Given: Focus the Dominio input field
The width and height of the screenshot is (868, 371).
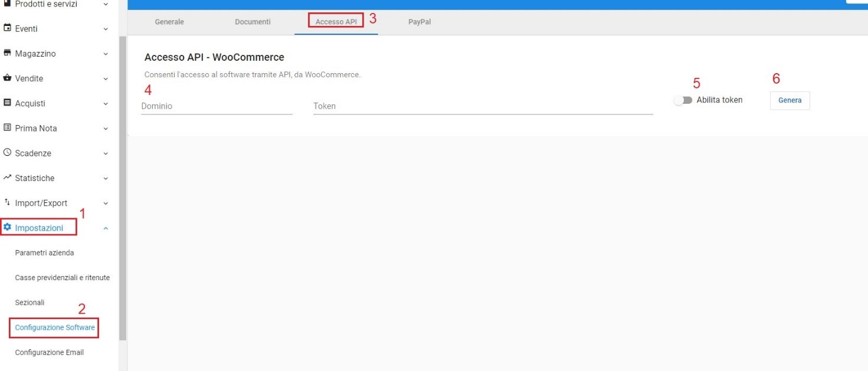Looking at the screenshot, I should (217, 106).
